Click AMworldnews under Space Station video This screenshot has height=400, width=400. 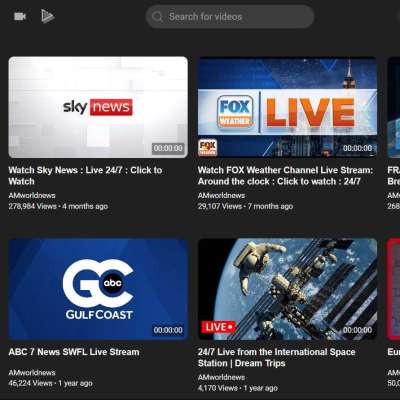click(221, 377)
